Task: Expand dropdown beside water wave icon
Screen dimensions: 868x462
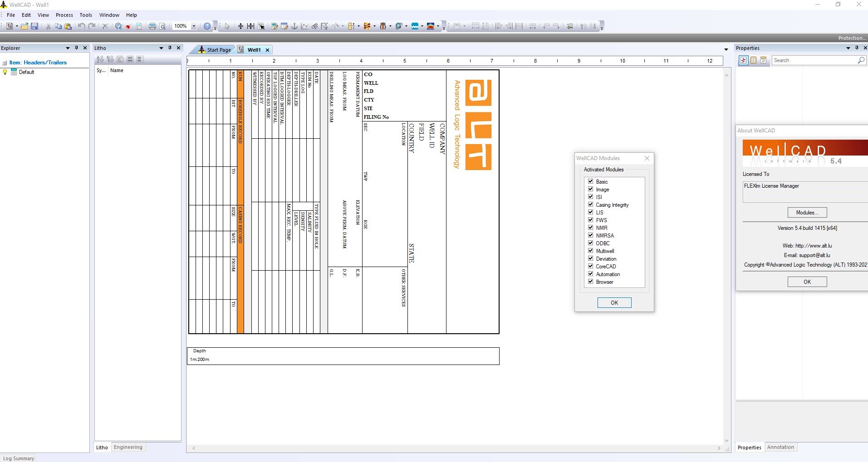Action: click(x=422, y=26)
